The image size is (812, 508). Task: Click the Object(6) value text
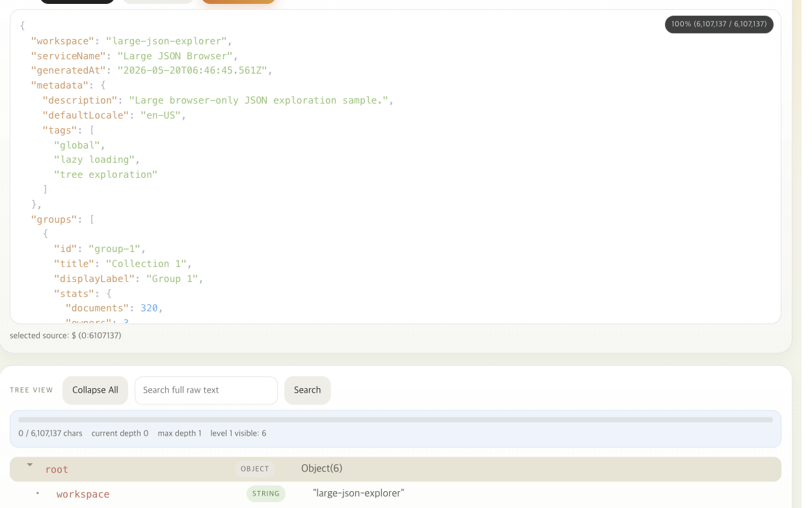[321, 468]
